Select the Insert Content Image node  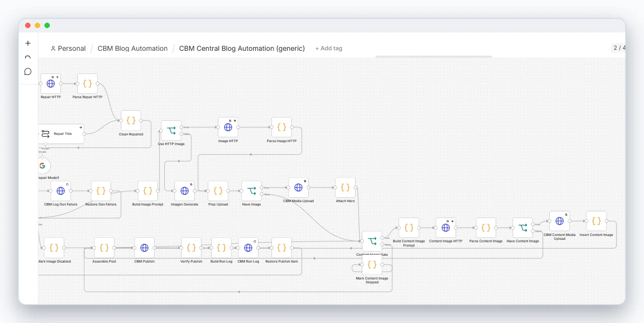tap(597, 221)
